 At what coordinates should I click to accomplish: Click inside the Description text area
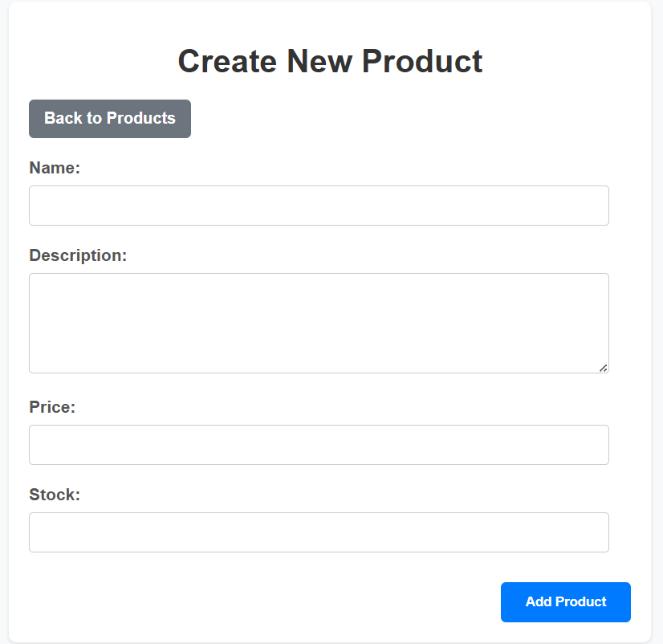319,323
